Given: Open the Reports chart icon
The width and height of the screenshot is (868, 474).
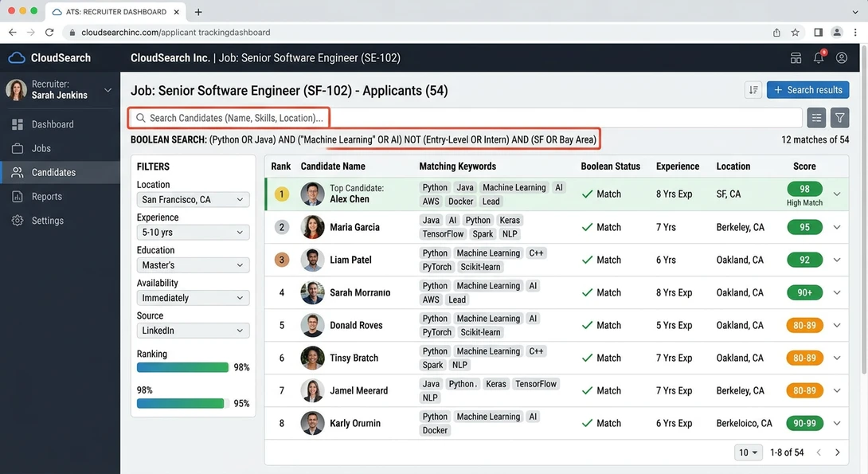Looking at the screenshot, I should [18, 197].
